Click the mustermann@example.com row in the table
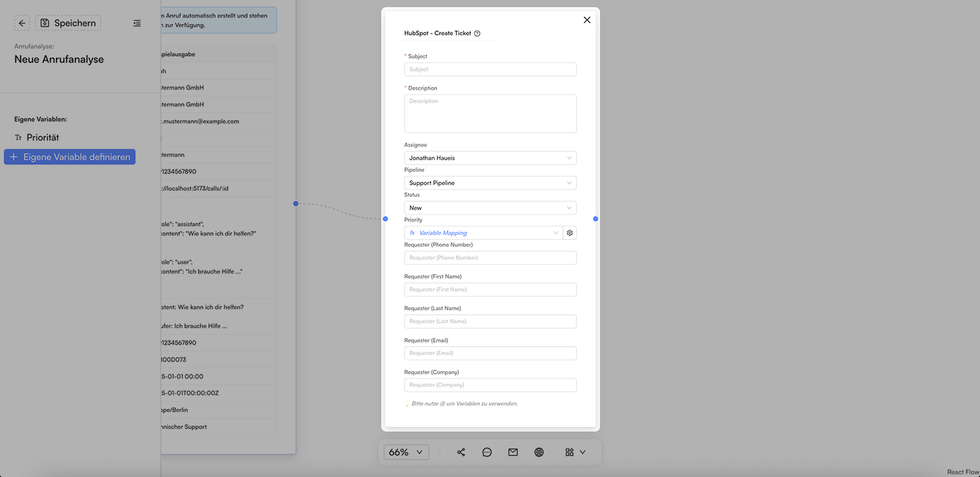Viewport: 980px width, 477px height. (x=219, y=121)
